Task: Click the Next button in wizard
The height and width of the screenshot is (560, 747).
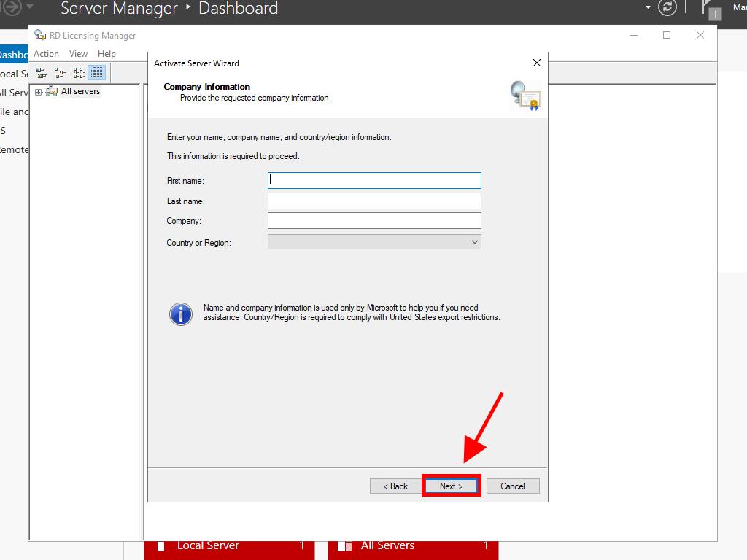Action: (x=451, y=486)
